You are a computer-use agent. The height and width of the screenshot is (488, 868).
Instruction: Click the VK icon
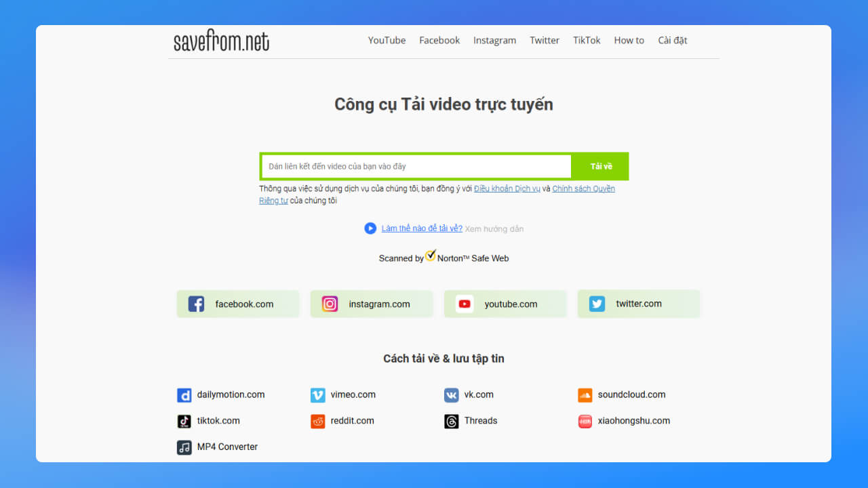click(451, 395)
